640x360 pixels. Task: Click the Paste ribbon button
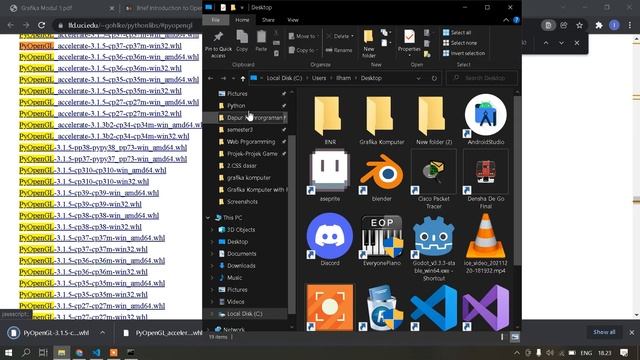point(261,41)
